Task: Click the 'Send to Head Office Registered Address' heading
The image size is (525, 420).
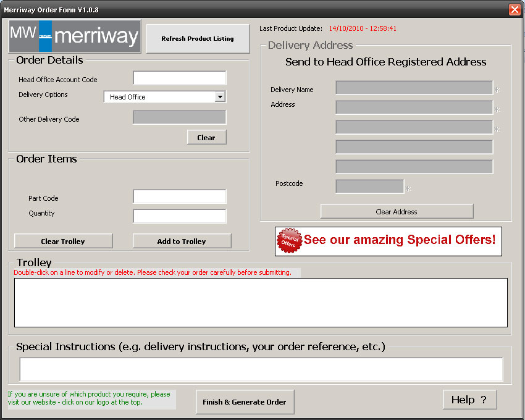Action: point(385,62)
